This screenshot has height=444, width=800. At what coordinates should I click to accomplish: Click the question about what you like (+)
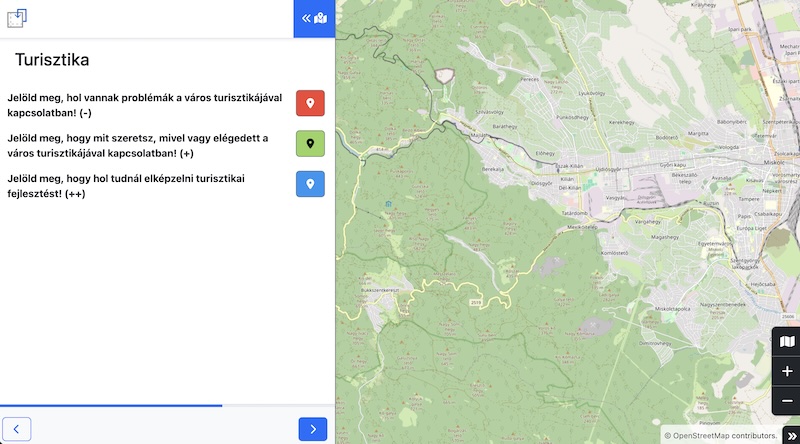(138, 145)
